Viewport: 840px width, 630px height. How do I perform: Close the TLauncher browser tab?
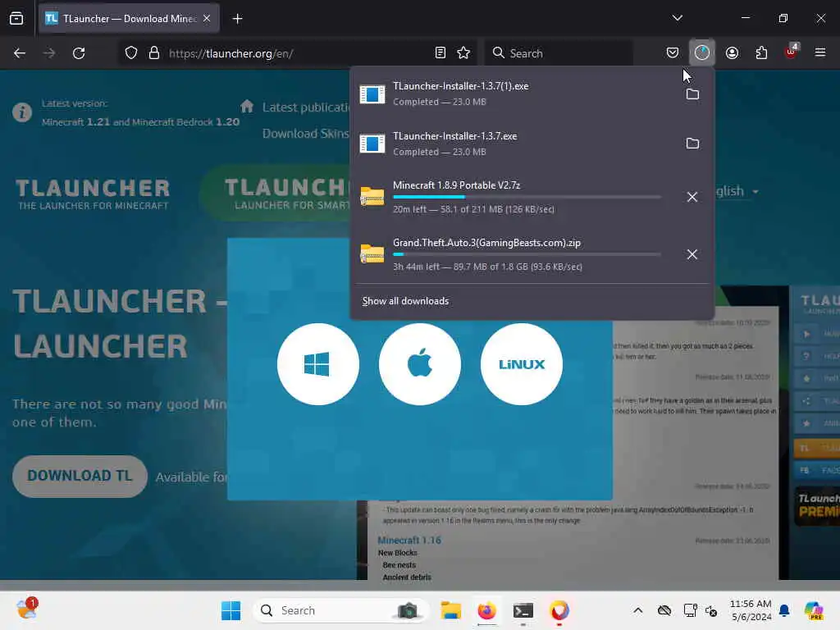(x=207, y=18)
